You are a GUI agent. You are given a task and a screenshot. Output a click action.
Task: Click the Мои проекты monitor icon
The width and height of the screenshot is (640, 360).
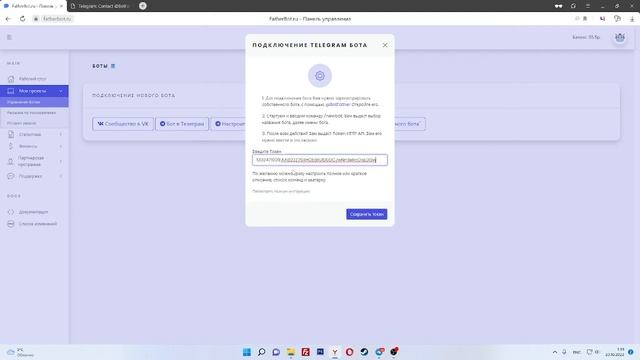(x=11, y=91)
